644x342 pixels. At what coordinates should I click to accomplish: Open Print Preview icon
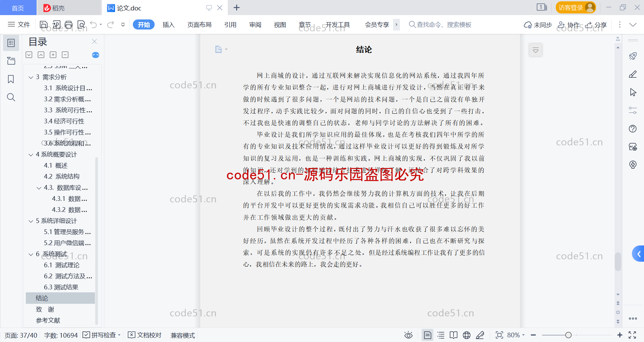point(81,24)
